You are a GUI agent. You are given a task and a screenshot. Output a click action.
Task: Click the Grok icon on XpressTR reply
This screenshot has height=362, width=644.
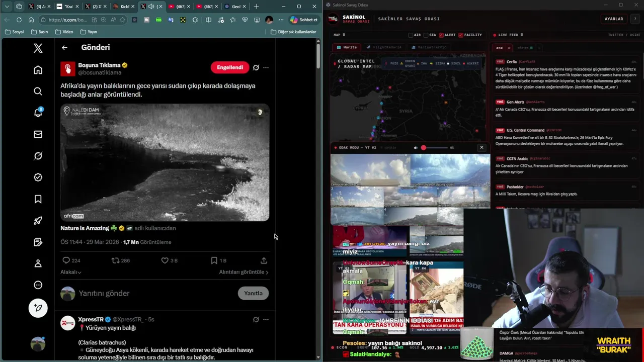click(256, 319)
